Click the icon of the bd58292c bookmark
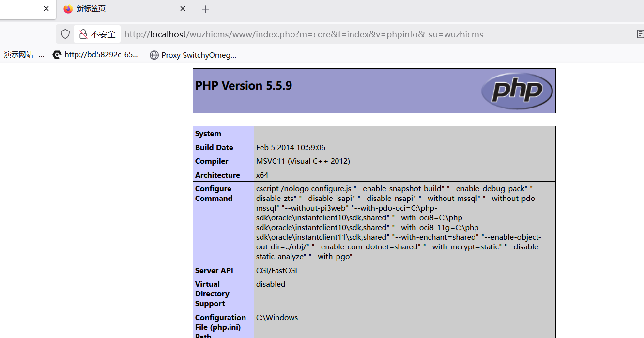 (57, 55)
